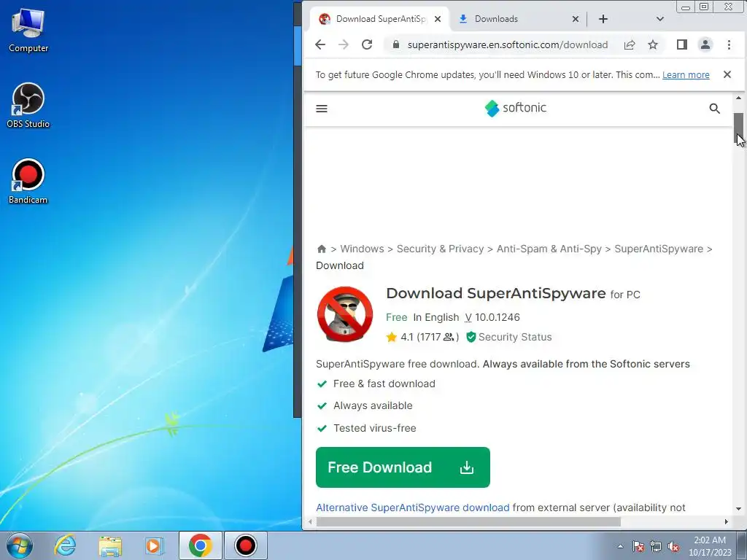Click the Learn more link

point(686,75)
